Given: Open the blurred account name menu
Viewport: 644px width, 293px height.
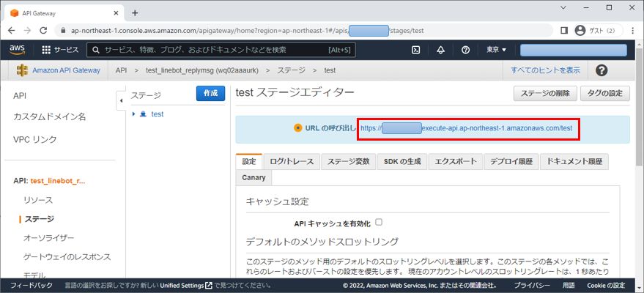Looking at the screenshot, I should pos(574,50).
